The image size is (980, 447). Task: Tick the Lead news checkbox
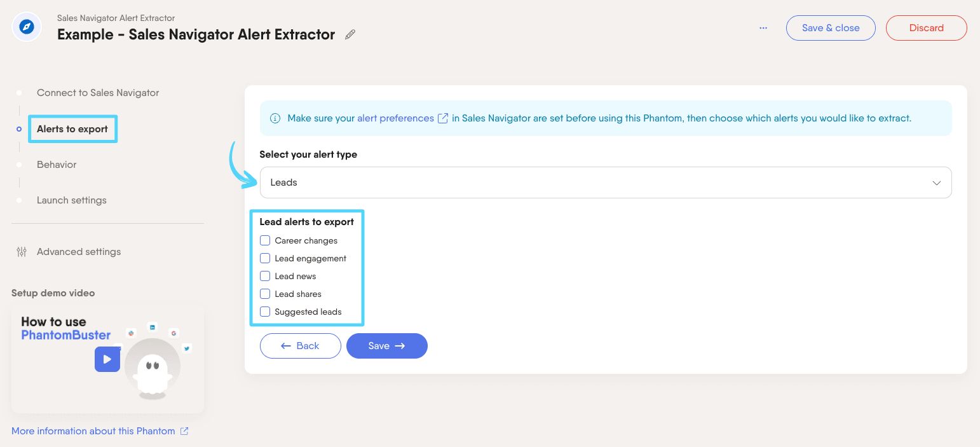pos(265,276)
